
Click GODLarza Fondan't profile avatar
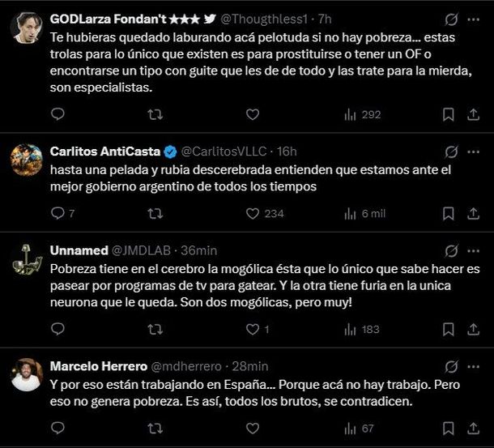[27, 28]
